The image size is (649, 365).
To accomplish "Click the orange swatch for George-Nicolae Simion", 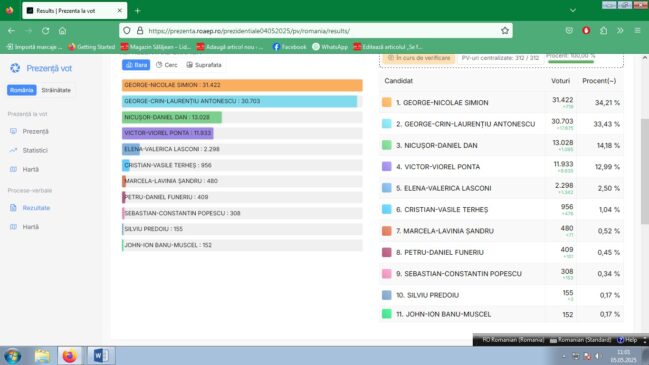I will click(x=387, y=102).
